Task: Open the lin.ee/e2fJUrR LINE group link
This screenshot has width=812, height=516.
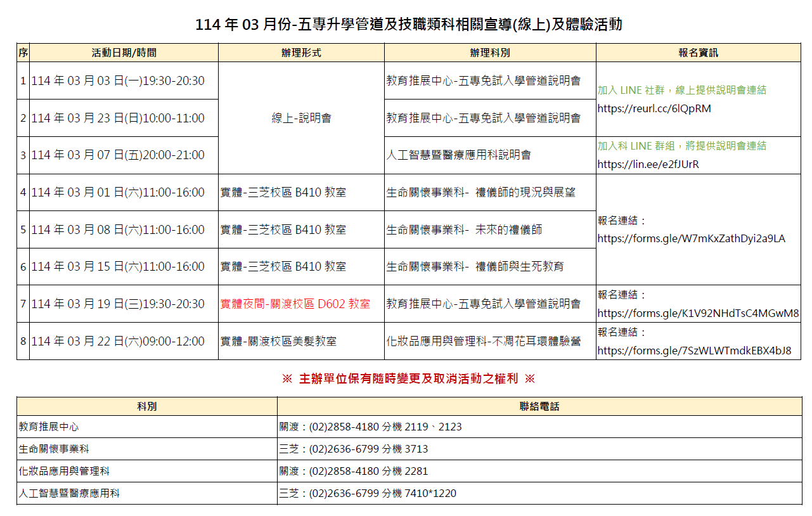Action: coord(648,165)
